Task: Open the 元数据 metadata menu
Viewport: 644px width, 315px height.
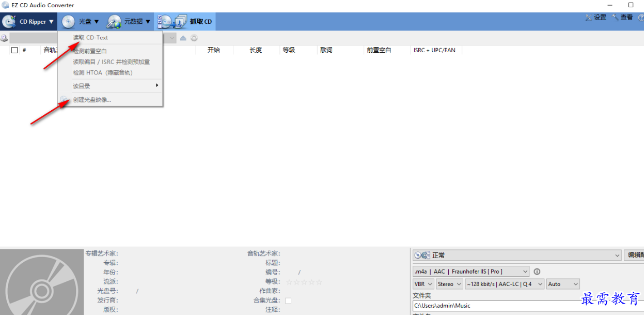Action: point(129,22)
